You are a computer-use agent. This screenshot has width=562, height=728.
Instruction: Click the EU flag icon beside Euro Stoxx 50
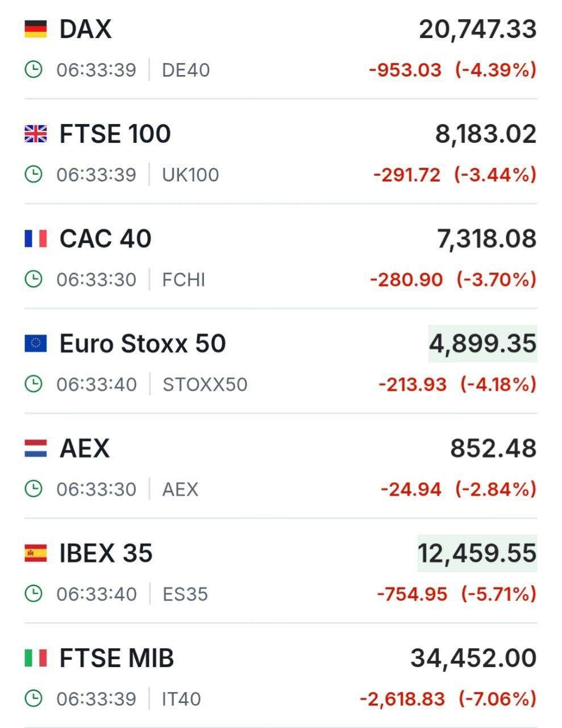click(x=35, y=344)
